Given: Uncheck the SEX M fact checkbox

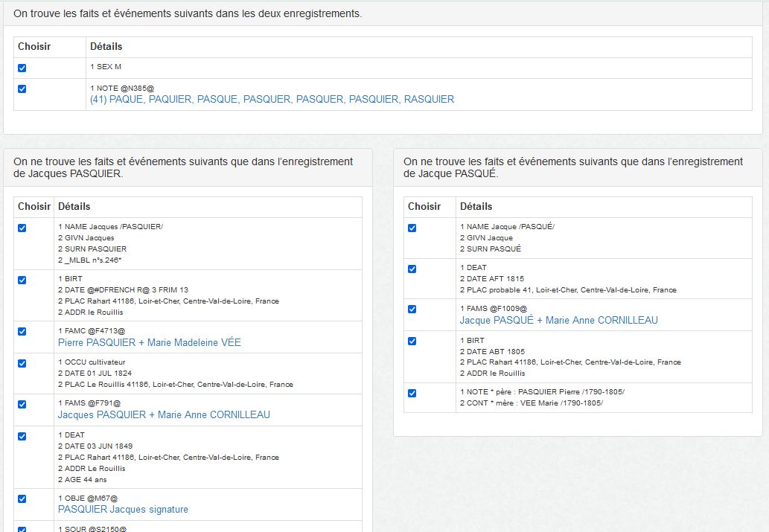Looking at the screenshot, I should 22,68.
